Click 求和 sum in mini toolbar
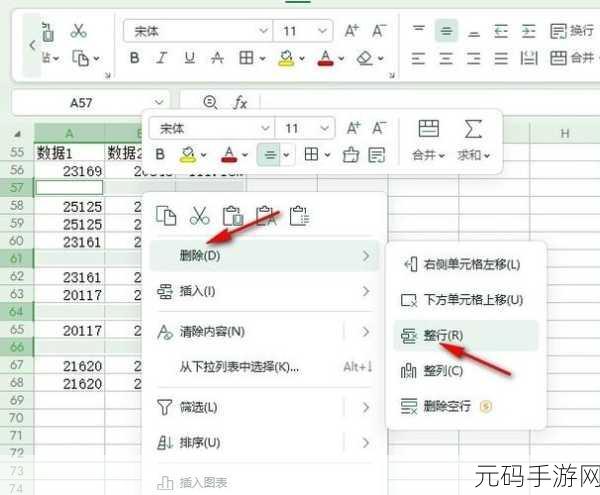Screen dimensions: 600x495 [x=473, y=140]
